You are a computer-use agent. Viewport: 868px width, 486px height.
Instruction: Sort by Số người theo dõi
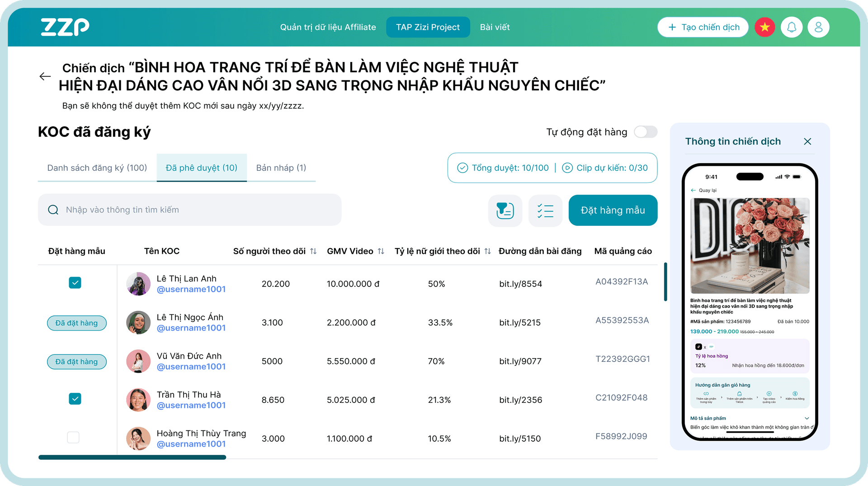coord(313,251)
